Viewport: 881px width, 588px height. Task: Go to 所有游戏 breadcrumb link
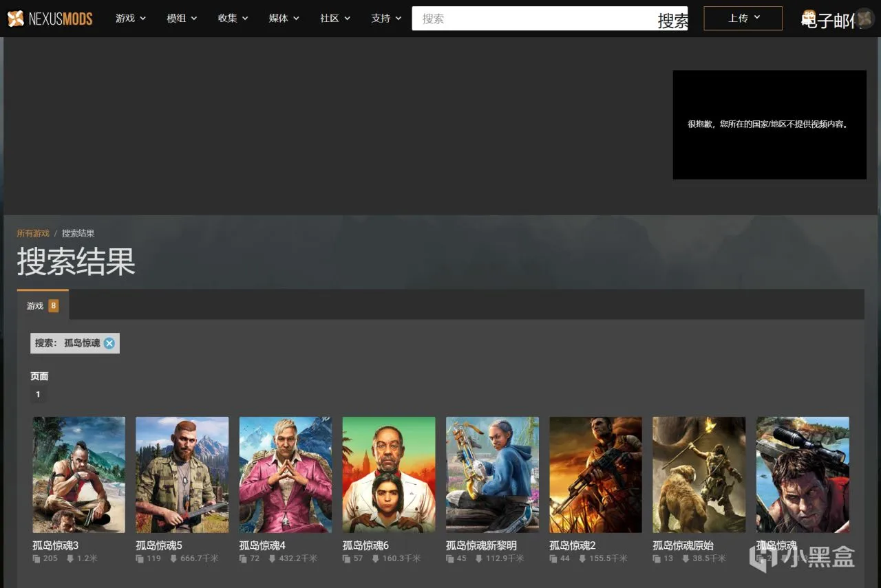pyautogui.click(x=33, y=233)
